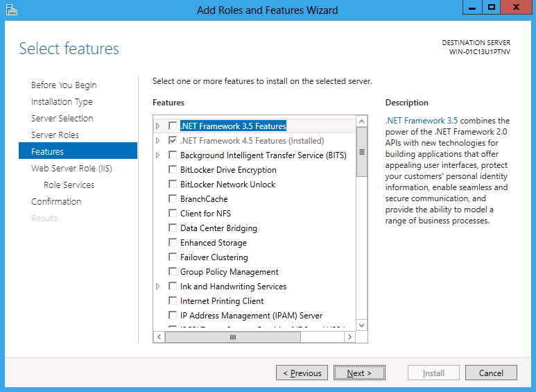Expand the .NET Framework 3.5 Features node

157,126
